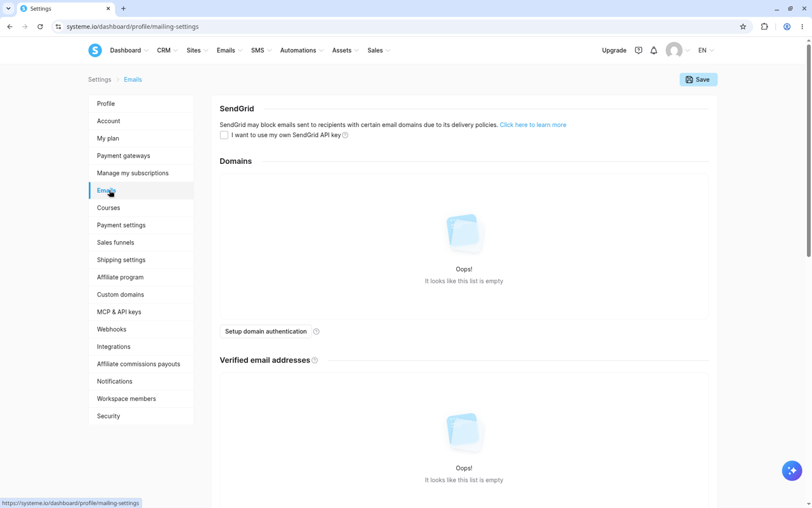Open Workspace members settings
This screenshot has height=508, width=812.
pyautogui.click(x=141, y=399)
